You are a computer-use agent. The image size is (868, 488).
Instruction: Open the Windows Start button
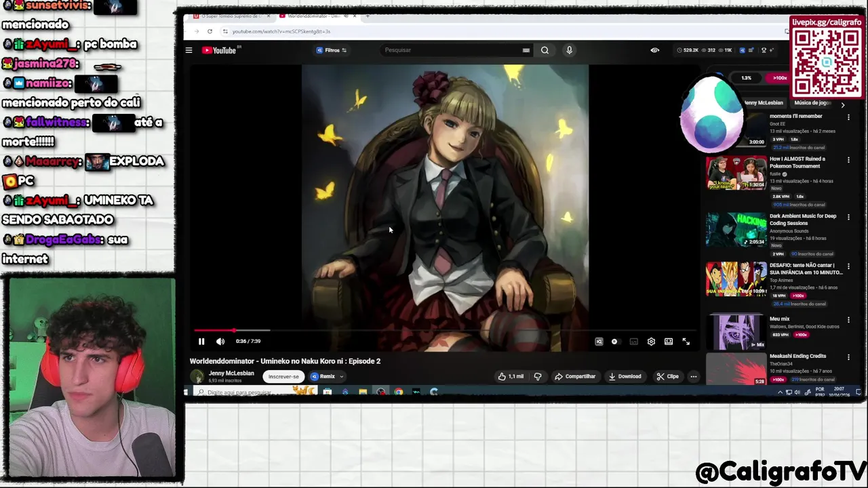(186, 392)
